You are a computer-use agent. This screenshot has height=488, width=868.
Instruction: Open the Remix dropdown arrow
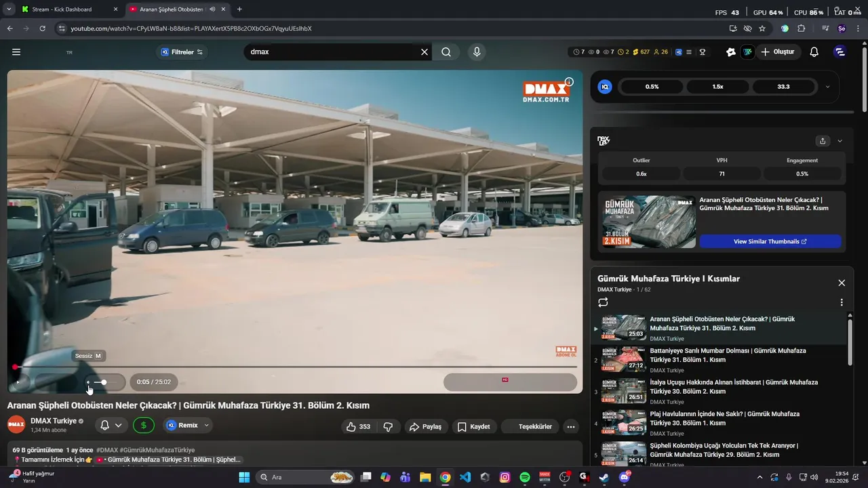click(x=206, y=426)
